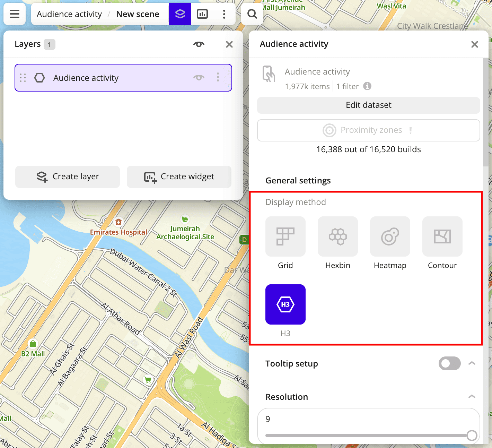Enable the Tooltip setup switch
Image resolution: width=492 pixels, height=448 pixels.
tap(449, 363)
